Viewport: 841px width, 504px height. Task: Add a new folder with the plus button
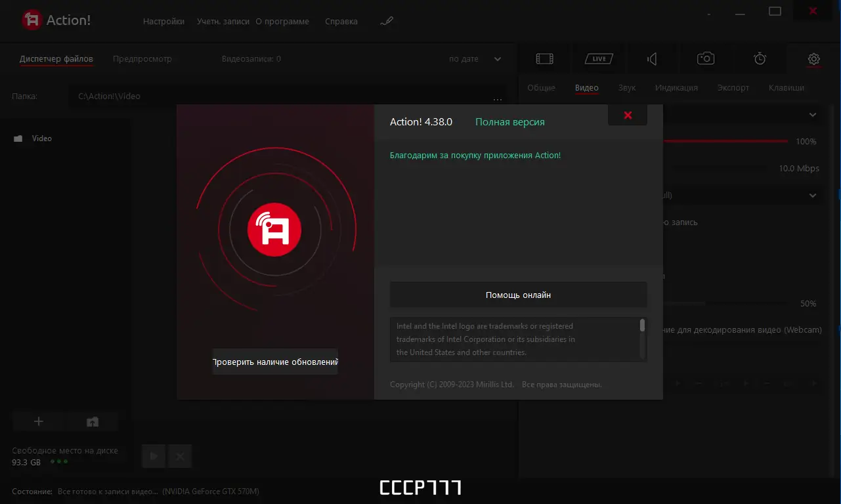39,421
